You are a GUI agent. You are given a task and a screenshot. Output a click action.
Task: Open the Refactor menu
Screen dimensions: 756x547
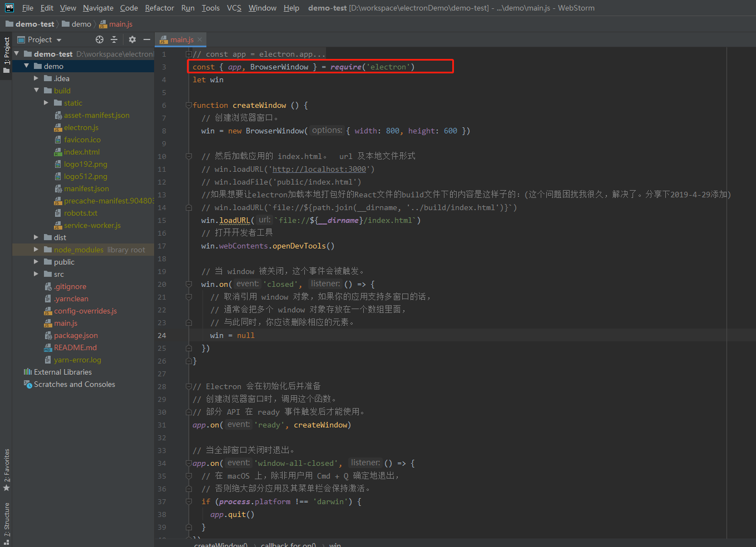click(x=160, y=8)
